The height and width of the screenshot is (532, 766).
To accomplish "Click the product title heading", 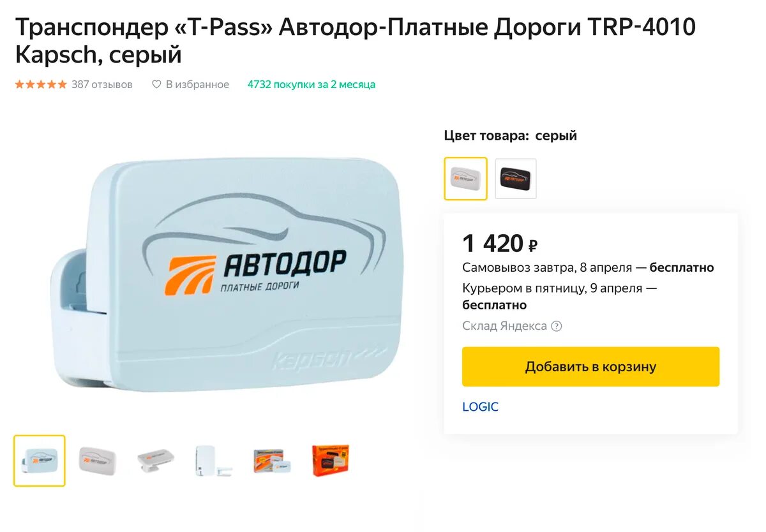I will point(356,41).
